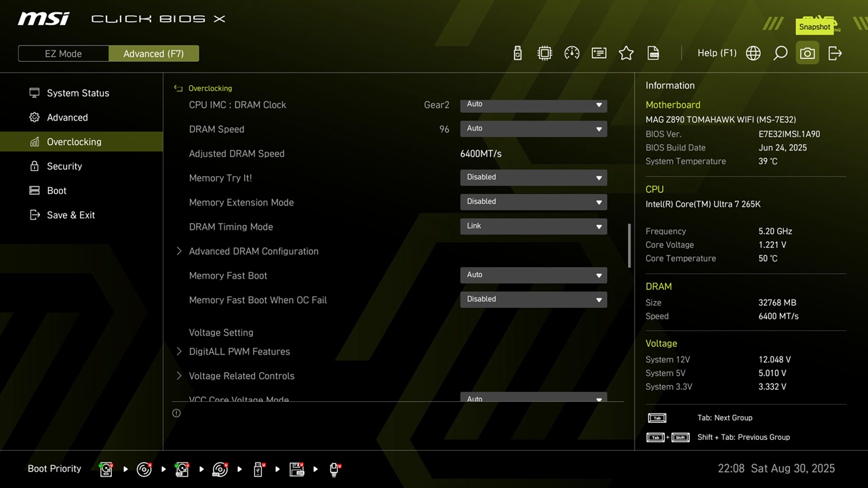Open the language globe icon
The width and height of the screenshot is (868, 488).
tap(753, 53)
